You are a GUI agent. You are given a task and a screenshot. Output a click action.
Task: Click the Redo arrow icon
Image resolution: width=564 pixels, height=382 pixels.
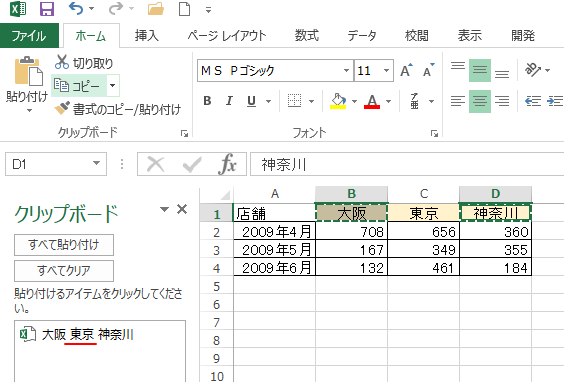point(116,9)
